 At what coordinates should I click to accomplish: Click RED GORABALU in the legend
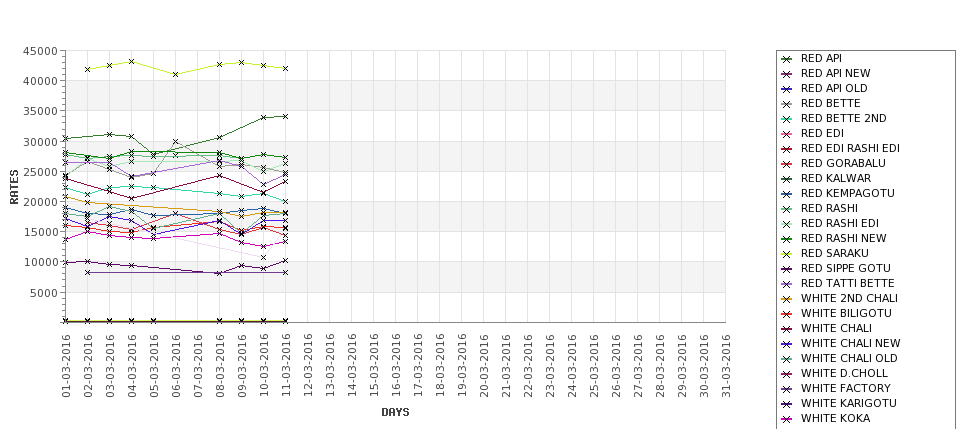pyautogui.click(x=843, y=163)
